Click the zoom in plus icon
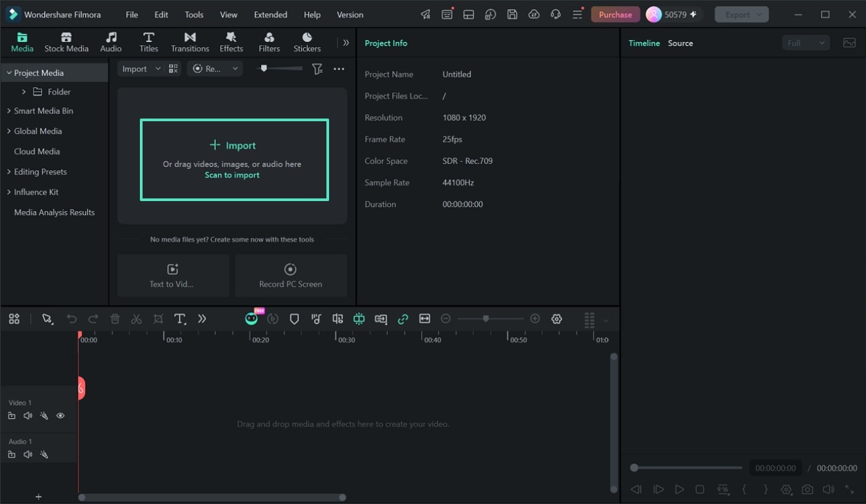Image resolution: width=866 pixels, height=504 pixels. point(535,319)
